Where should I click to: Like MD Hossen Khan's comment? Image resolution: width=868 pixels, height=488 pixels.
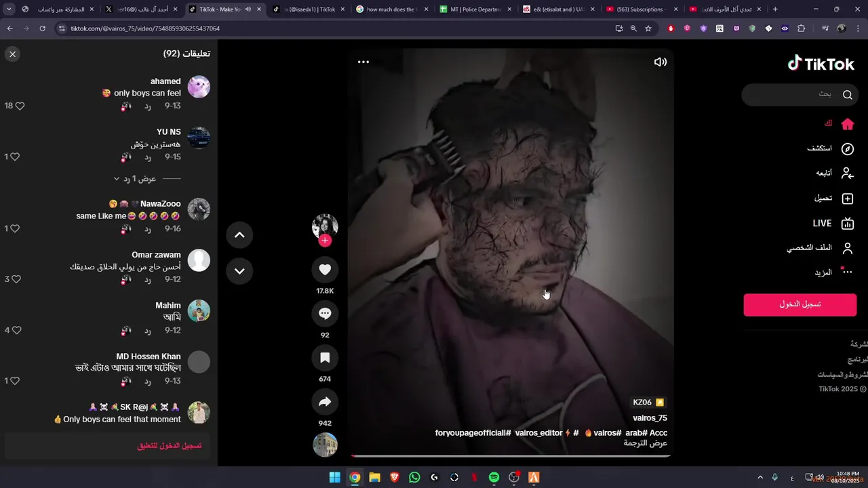click(x=15, y=381)
